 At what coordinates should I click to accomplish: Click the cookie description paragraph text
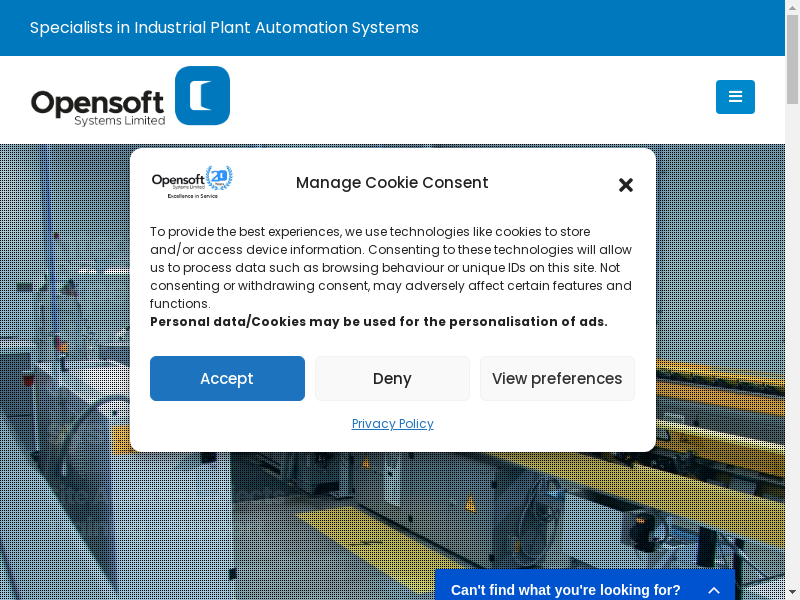pyautogui.click(x=390, y=267)
